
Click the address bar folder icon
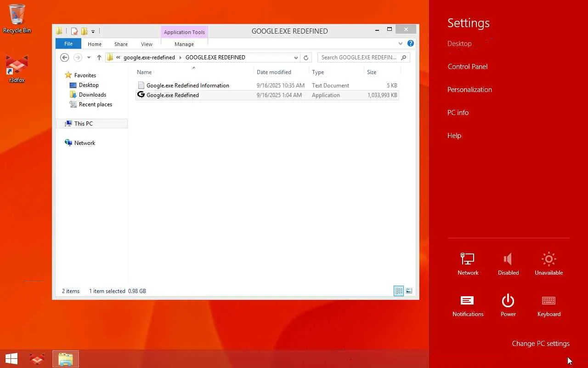pyautogui.click(x=110, y=57)
